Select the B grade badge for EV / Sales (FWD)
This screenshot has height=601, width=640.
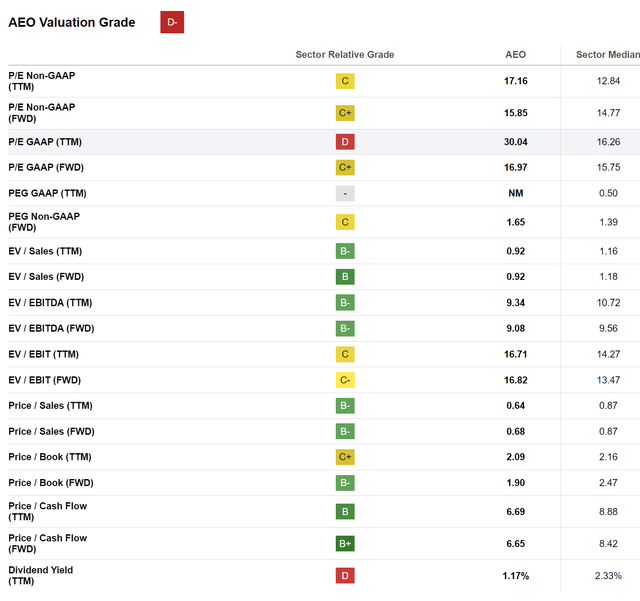pyautogui.click(x=345, y=276)
